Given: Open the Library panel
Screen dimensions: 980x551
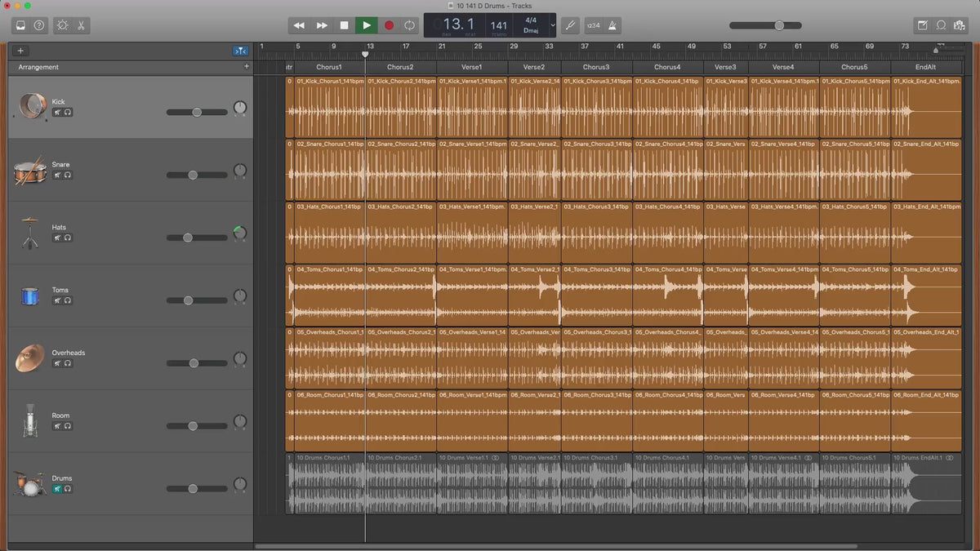Looking at the screenshot, I should click(20, 25).
